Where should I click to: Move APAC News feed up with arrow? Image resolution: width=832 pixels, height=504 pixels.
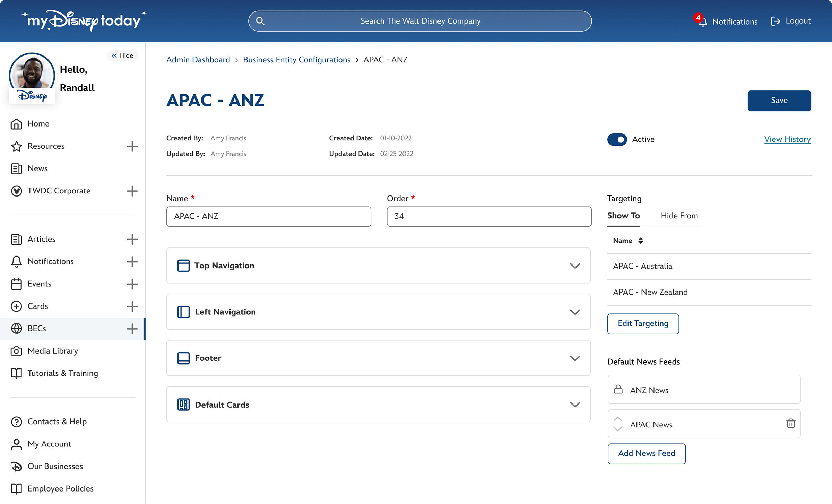pyautogui.click(x=617, y=419)
